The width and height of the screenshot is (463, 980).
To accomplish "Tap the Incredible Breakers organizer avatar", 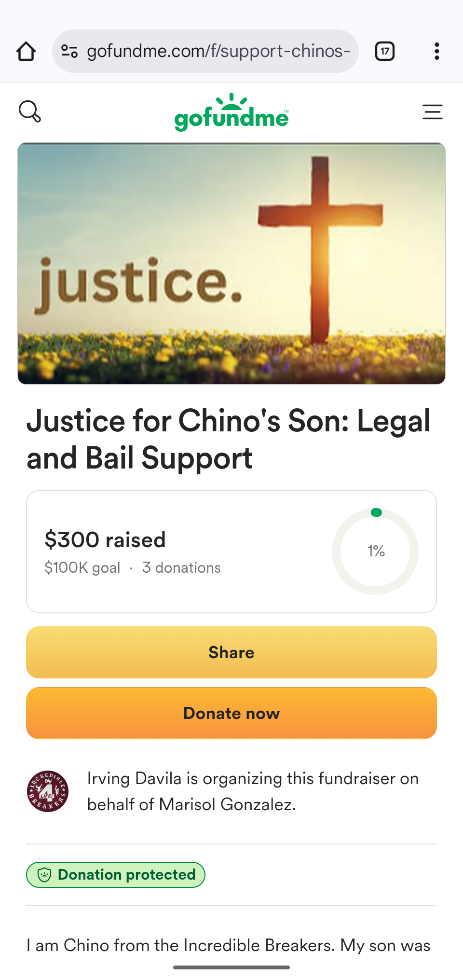I will tap(48, 791).
